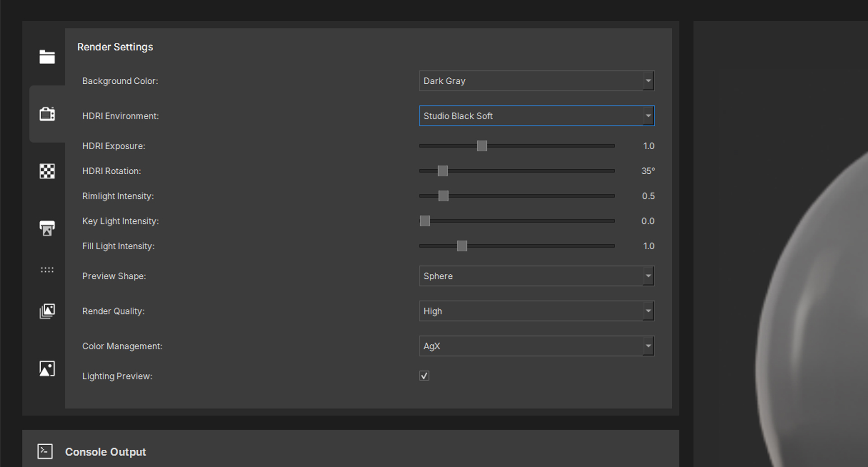Click the Console Output terminal icon
The image size is (868, 467).
pyautogui.click(x=45, y=451)
